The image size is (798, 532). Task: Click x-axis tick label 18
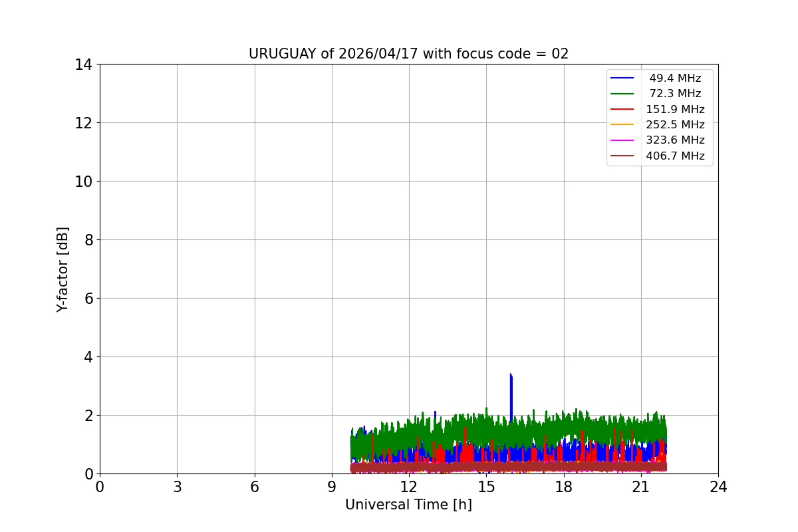pos(564,487)
